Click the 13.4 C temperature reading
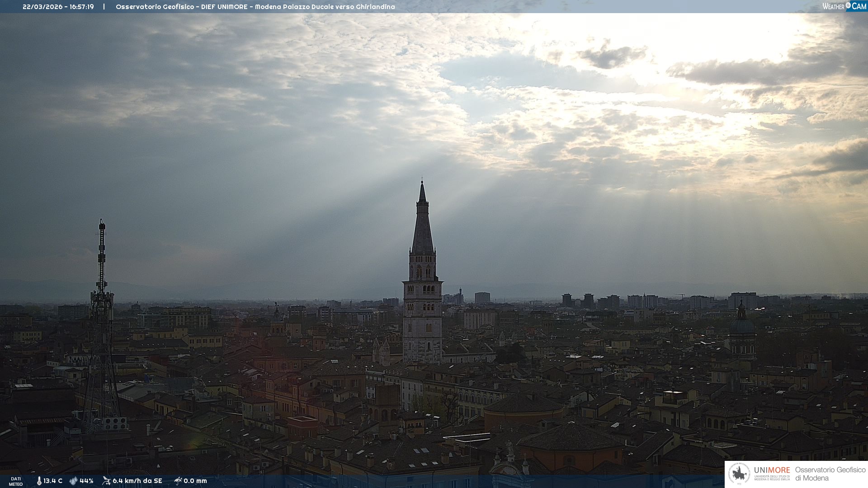This screenshot has height=488, width=868. tap(53, 481)
